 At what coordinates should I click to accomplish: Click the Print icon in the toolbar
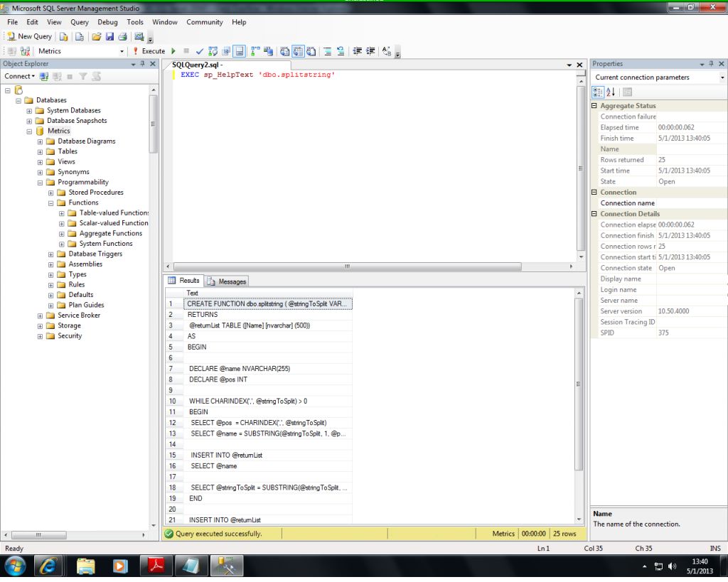click(122, 37)
